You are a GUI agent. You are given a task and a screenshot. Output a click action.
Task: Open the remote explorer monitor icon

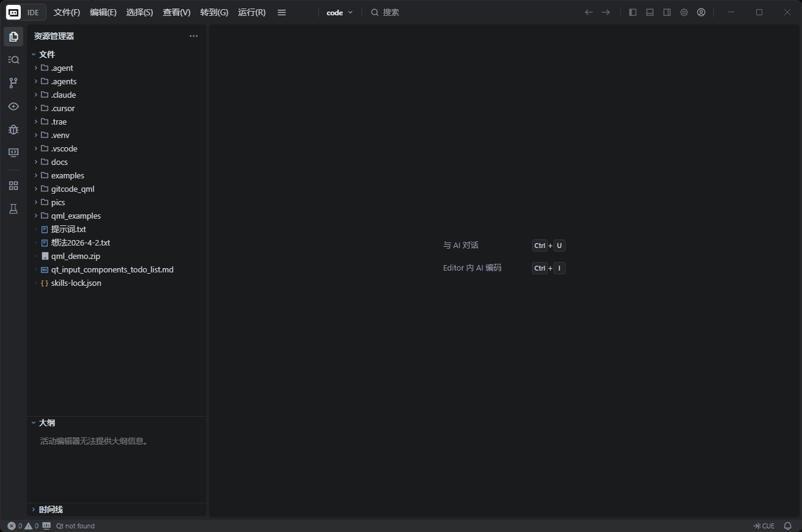pyautogui.click(x=13, y=153)
